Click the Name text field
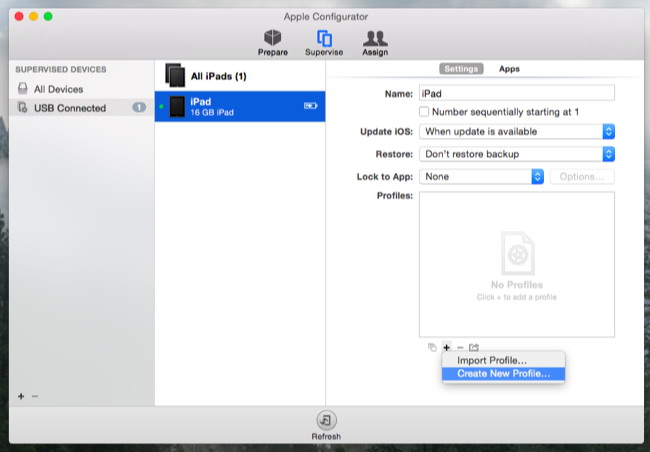The width and height of the screenshot is (650, 452). [517, 93]
